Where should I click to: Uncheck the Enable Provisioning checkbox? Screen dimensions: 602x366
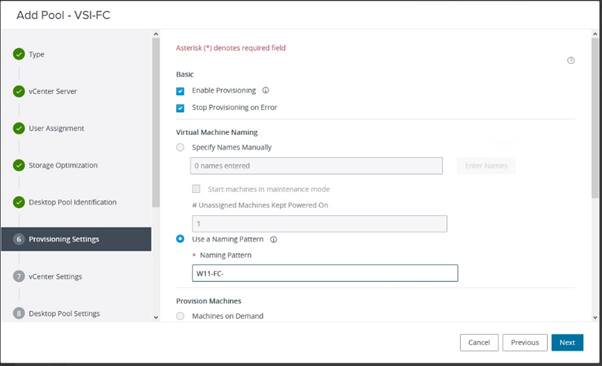[x=180, y=91]
